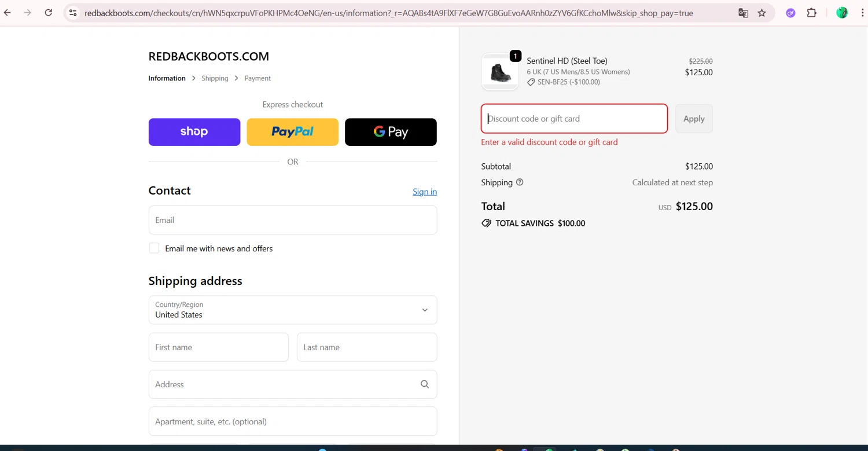Click the translate page icon
Screen dimensions: 868x451
[x=743, y=13]
